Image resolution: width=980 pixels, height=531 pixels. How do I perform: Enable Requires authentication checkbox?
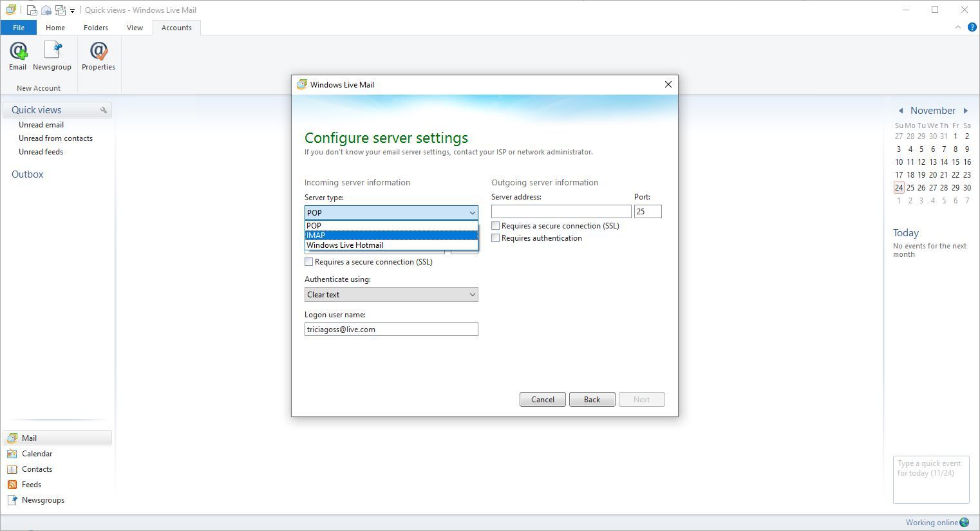click(x=496, y=238)
